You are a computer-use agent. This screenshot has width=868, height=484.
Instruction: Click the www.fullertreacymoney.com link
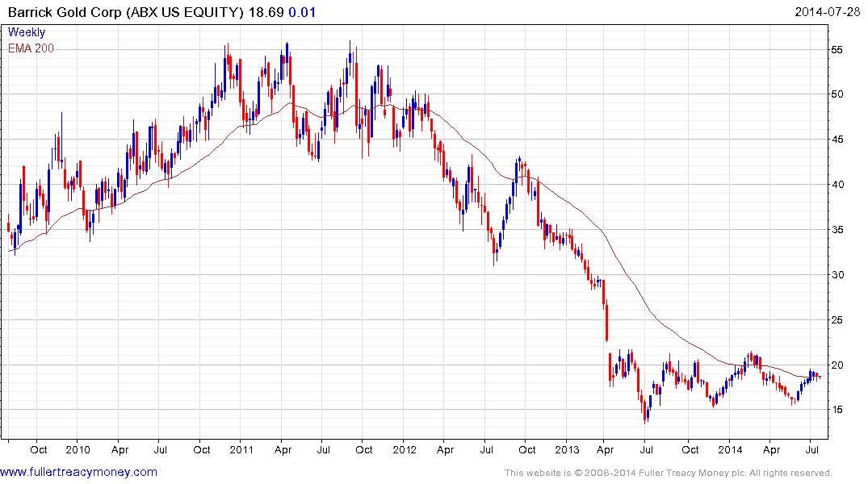click(x=78, y=472)
